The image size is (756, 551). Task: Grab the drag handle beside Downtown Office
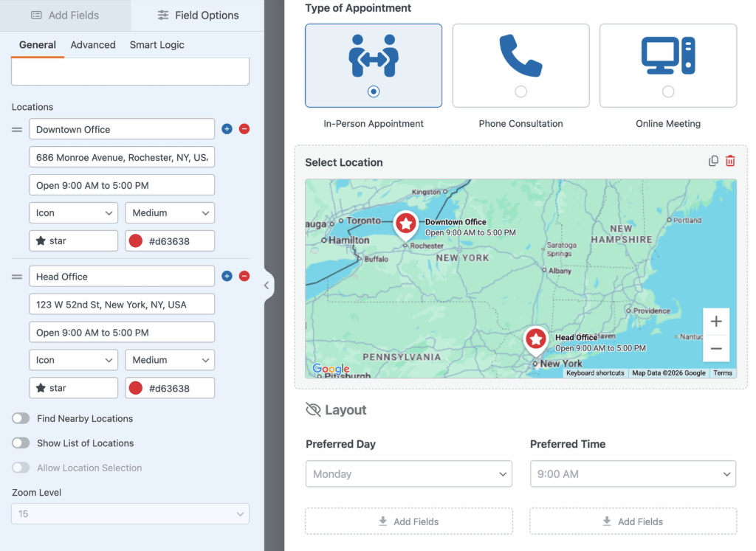coord(15,128)
